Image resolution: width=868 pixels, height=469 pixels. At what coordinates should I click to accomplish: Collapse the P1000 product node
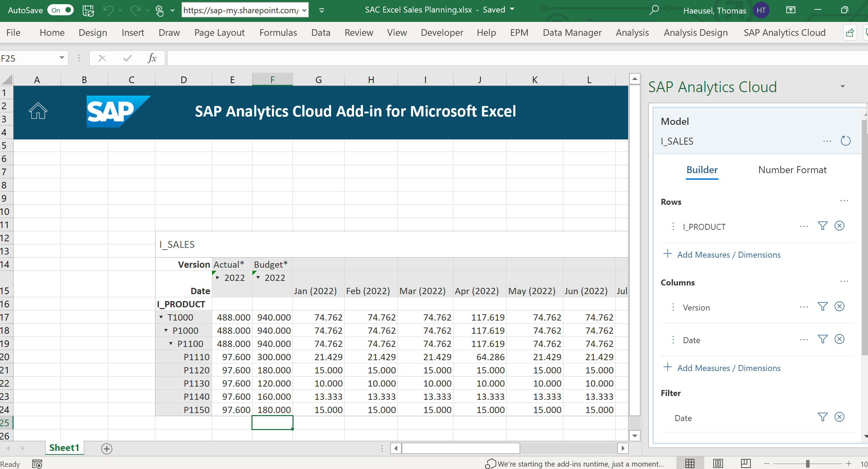pos(166,330)
